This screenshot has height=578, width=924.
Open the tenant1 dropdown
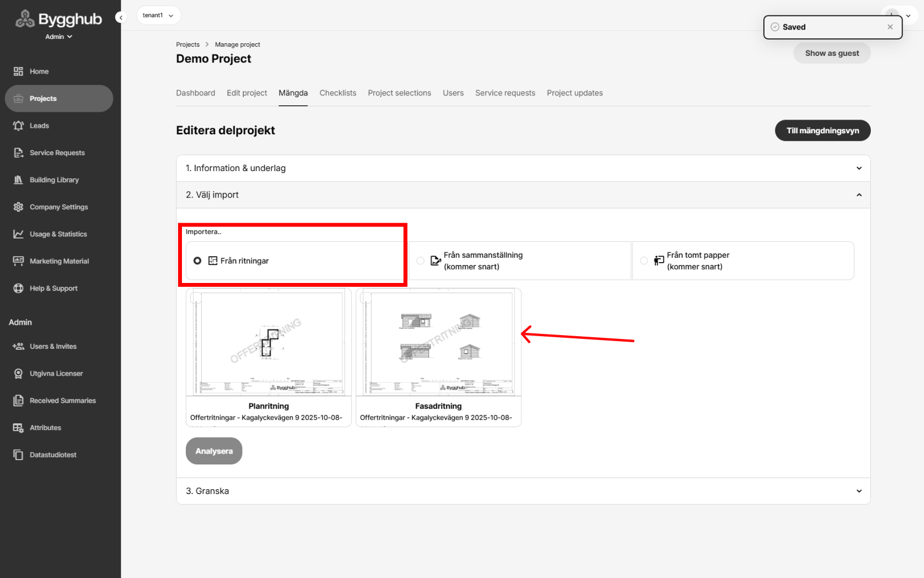(x=158, y=15)
